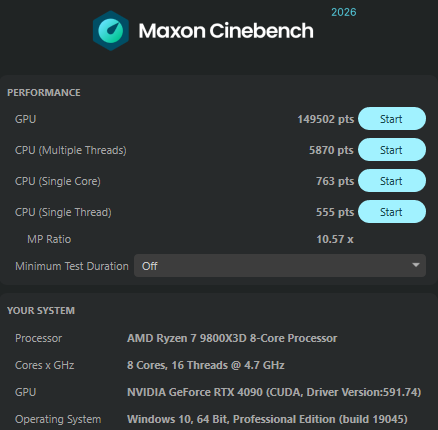Click the GPU score 149502 pts
The width and height of the screenshot is (438, 430).
[325, 119]
